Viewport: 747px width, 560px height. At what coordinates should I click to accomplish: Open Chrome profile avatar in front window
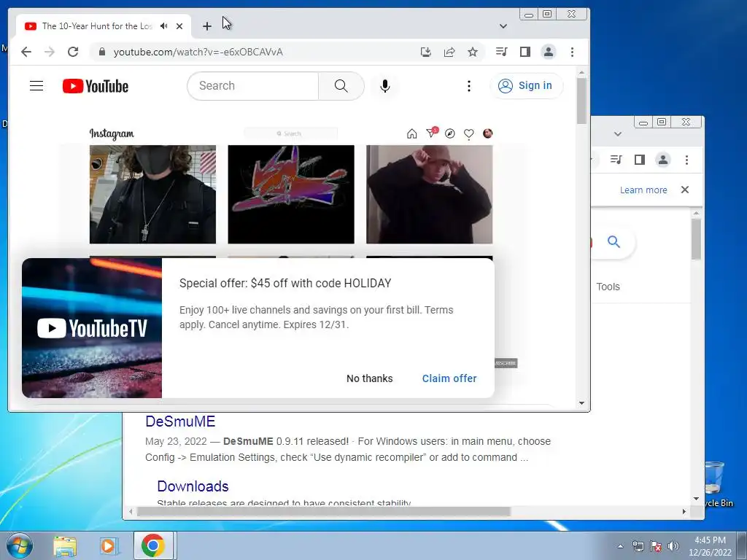coord(549,52)
